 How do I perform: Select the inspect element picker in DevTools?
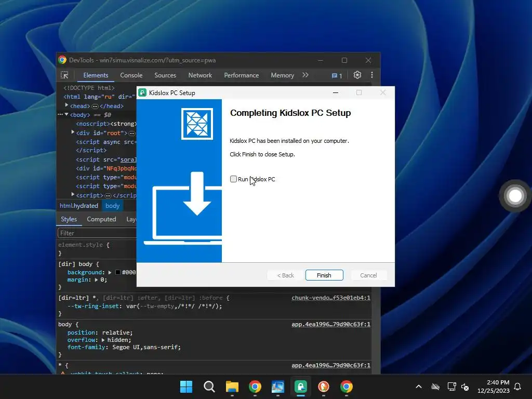tap(64, 75)
